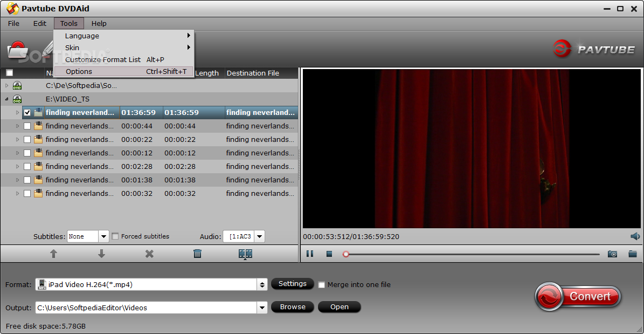Start conversion with the Convert button
This screenshot has width=644, height=334.
tap(578, 296)
